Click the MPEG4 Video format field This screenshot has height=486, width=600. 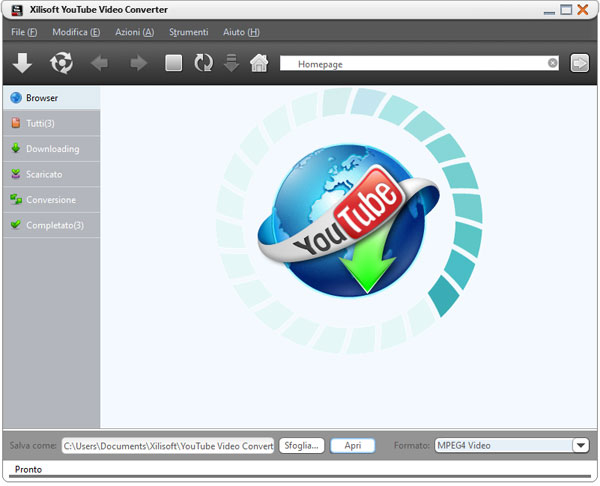pos(504,445)
